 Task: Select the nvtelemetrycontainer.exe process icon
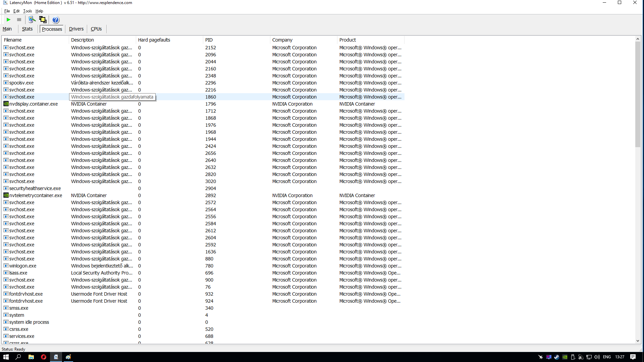tap(6, 195)
